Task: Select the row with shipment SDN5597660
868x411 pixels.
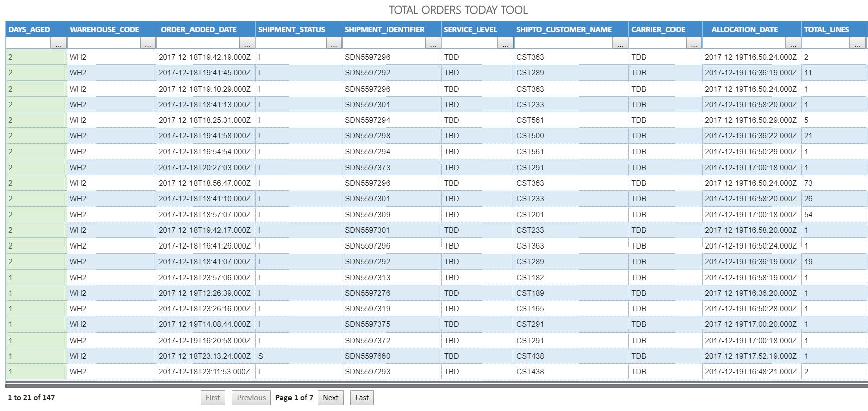Action: 367,356
